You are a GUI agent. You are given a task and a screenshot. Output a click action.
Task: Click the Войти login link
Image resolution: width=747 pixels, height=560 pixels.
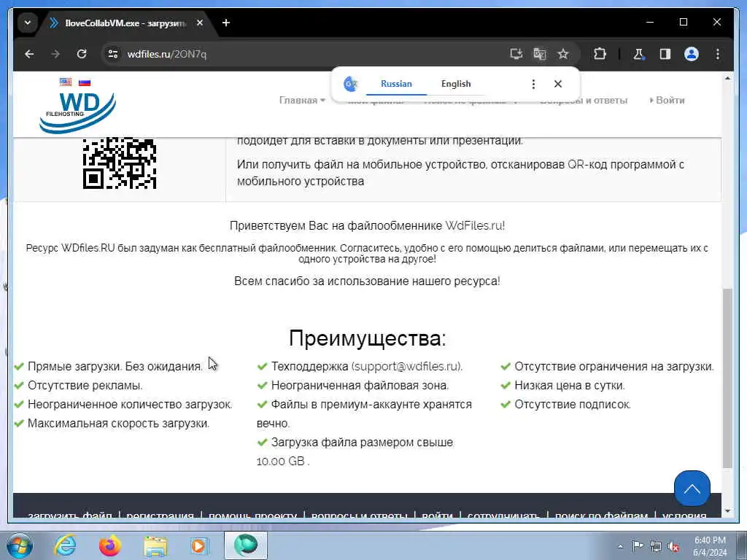click(667, 101)
